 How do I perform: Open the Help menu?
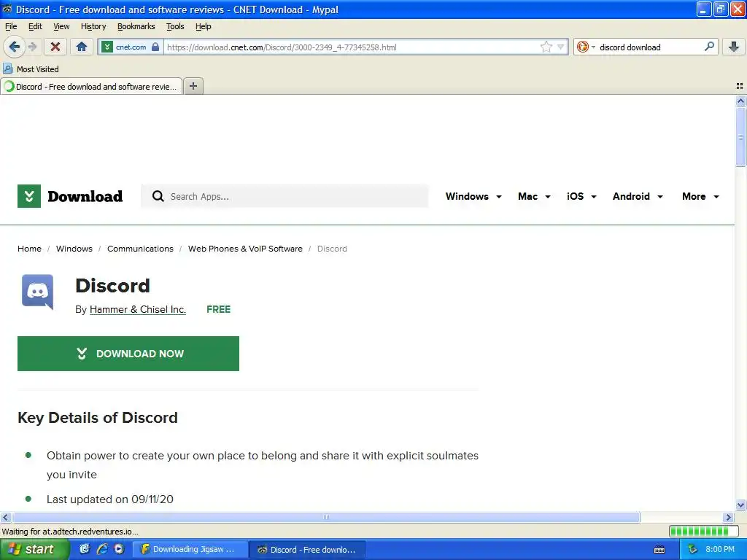203,26
